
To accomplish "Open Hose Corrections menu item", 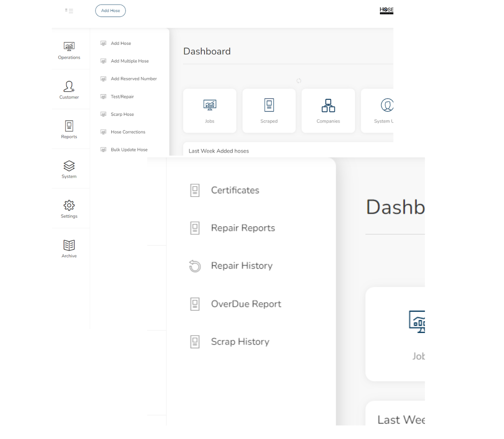I will 128,132.
